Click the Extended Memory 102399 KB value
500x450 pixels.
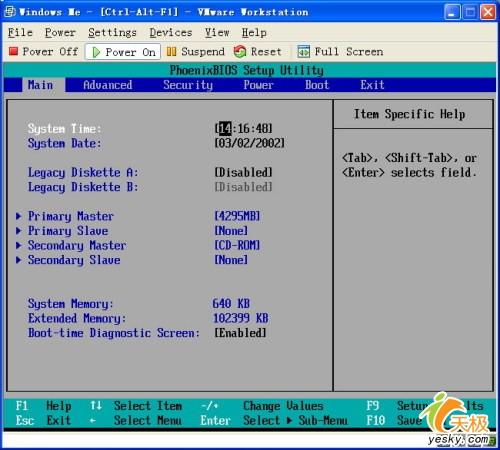tap(240, 318)
